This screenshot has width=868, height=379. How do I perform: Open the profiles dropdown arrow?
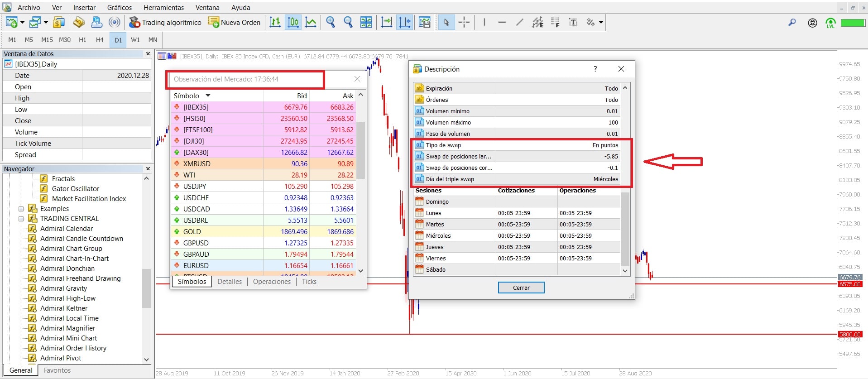(46, 22)
